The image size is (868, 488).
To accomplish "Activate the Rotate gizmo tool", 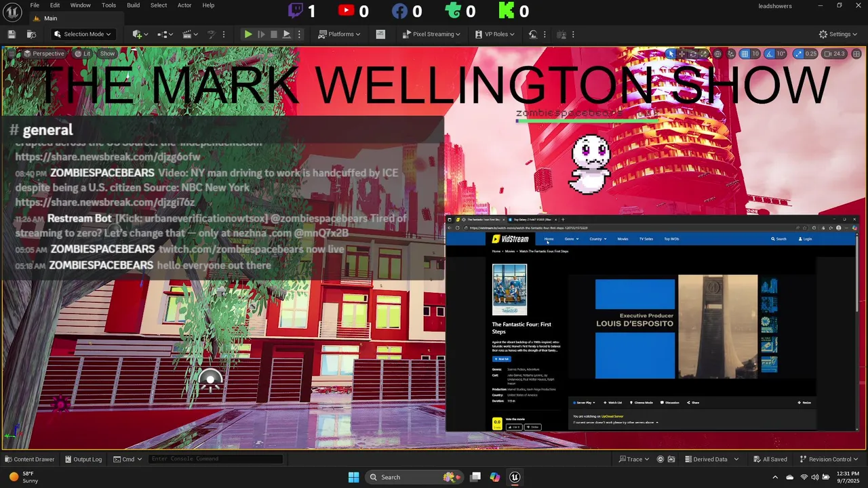I will 694,54.
